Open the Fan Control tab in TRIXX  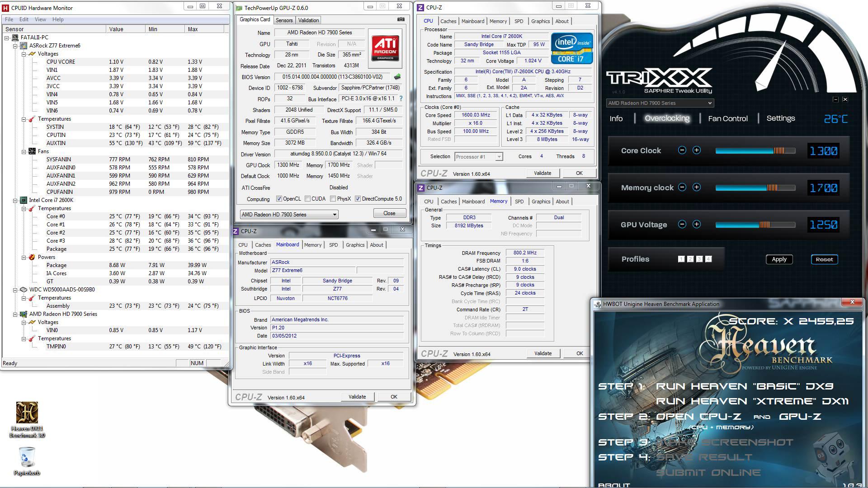pos(728,118)
